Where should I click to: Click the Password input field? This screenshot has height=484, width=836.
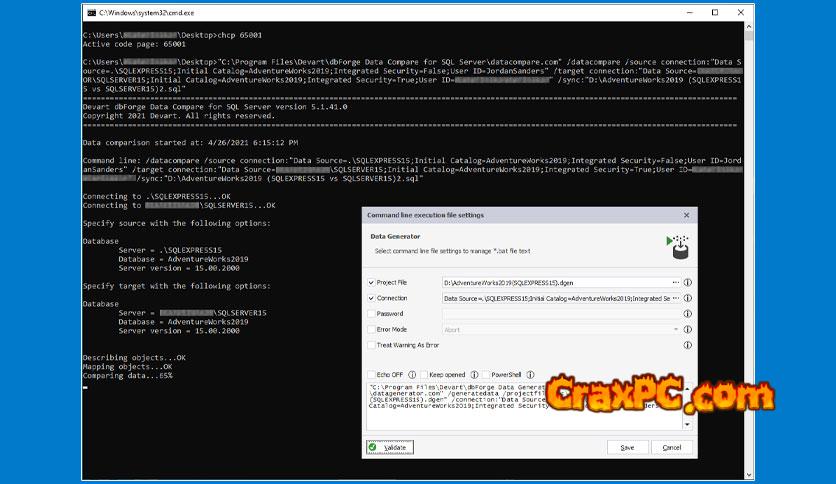(x=561, y=314)
